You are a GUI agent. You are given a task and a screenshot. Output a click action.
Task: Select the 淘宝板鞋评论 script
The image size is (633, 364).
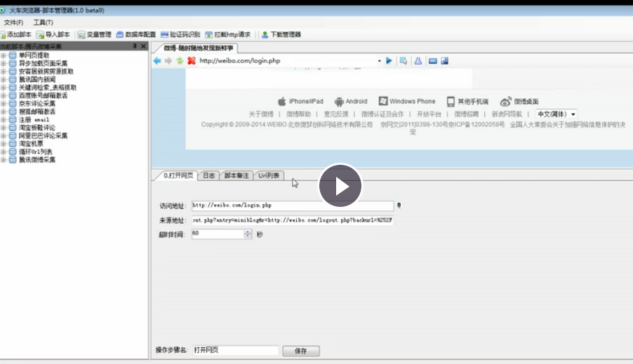[x=36, y=128]
